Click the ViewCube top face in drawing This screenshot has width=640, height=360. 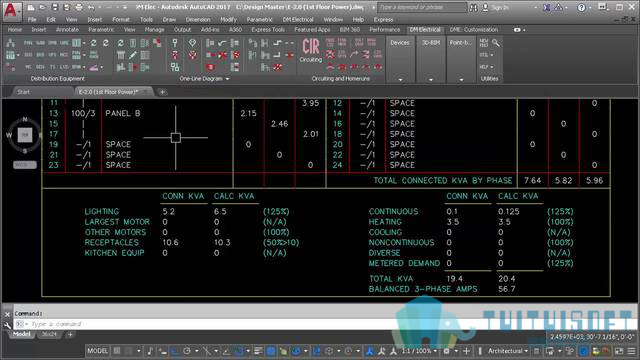[x=25, y=135]
